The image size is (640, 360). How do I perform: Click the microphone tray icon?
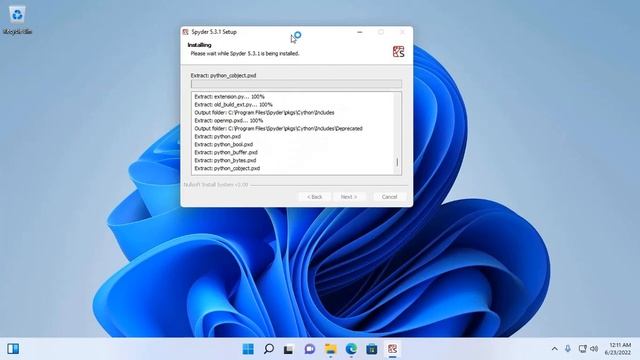click(568, 349)
